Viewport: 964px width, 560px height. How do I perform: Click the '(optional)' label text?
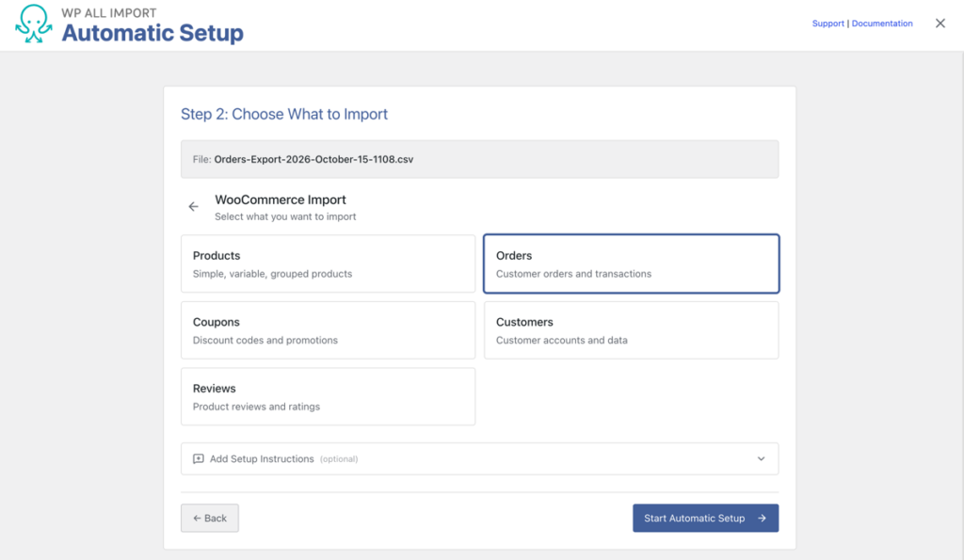[x=339, y=459]
